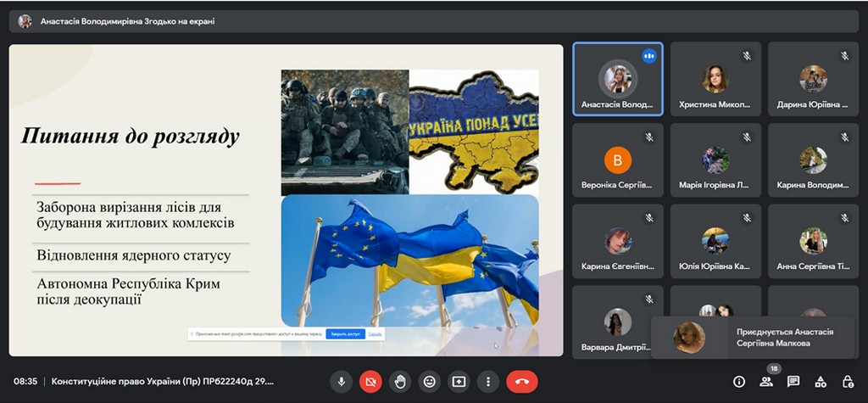Click the present screen icon
Image resolution: width=868 pixels, height=403 pixels.
459,382
